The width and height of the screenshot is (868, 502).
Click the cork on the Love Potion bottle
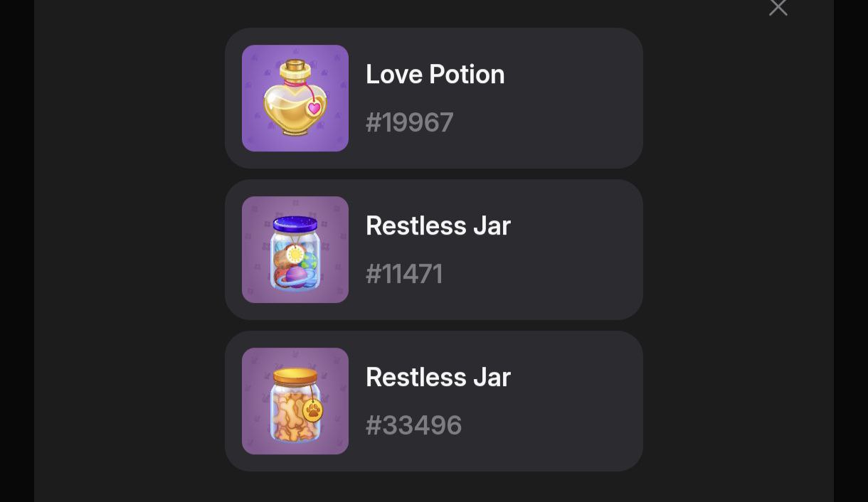tap(295, 65)
